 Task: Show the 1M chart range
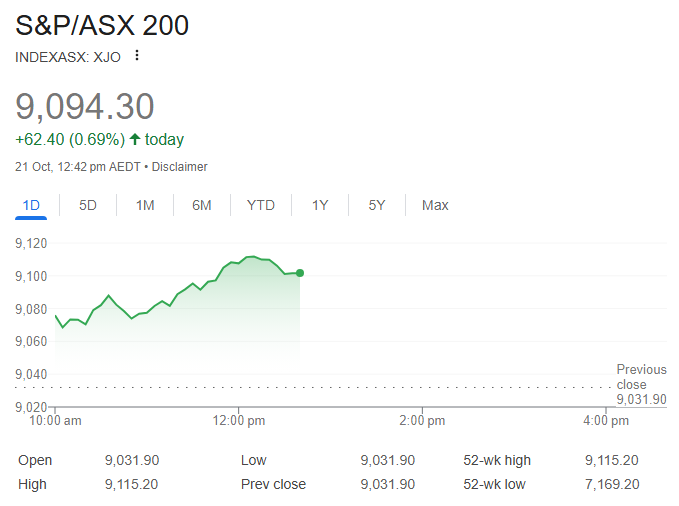pos(145,205)
